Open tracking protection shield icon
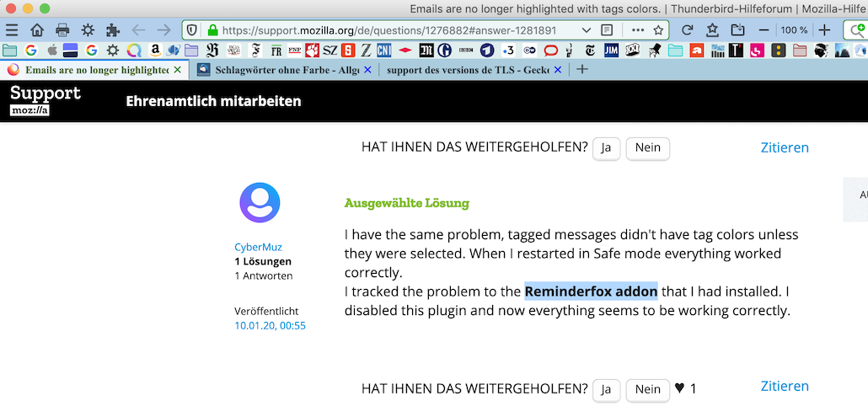This screenshot has height=417, width=868. (191, 29)
